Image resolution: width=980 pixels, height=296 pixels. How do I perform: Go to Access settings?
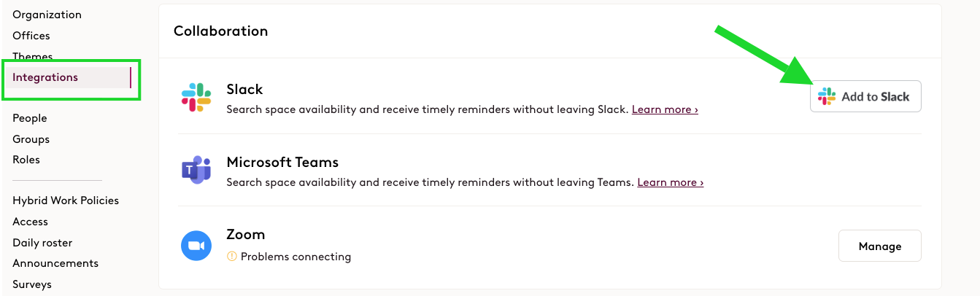[x=30, y=222]
